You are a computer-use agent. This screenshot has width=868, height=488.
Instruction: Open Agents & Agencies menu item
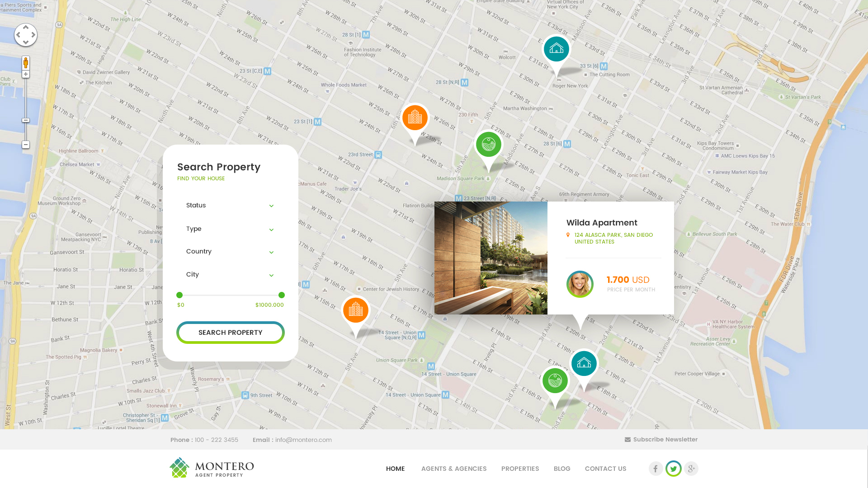pyautogui.click(x=454, y=469)
